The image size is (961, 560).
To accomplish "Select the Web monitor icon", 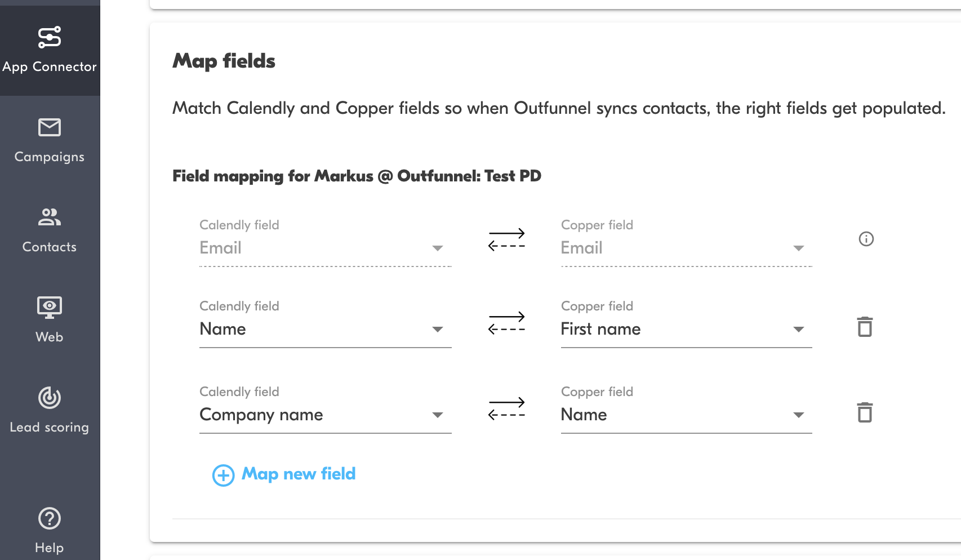I will tap(50, 308).
